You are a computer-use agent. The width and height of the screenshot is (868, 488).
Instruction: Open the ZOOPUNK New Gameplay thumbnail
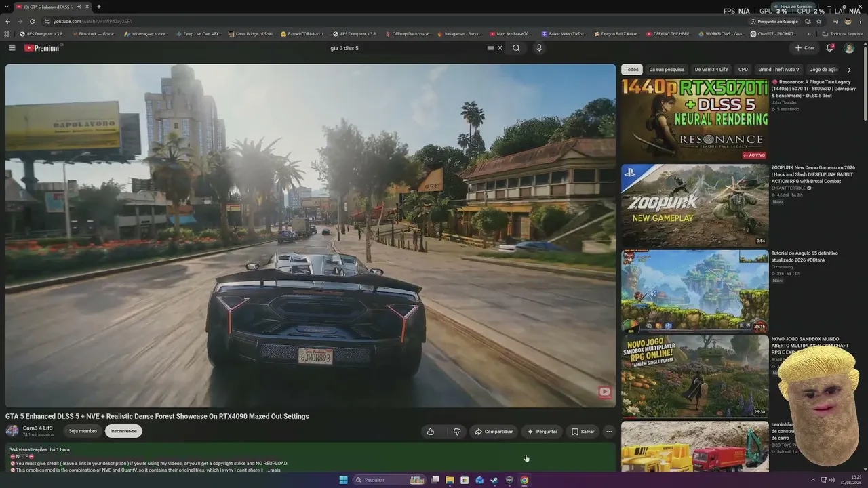click(694, 205)
